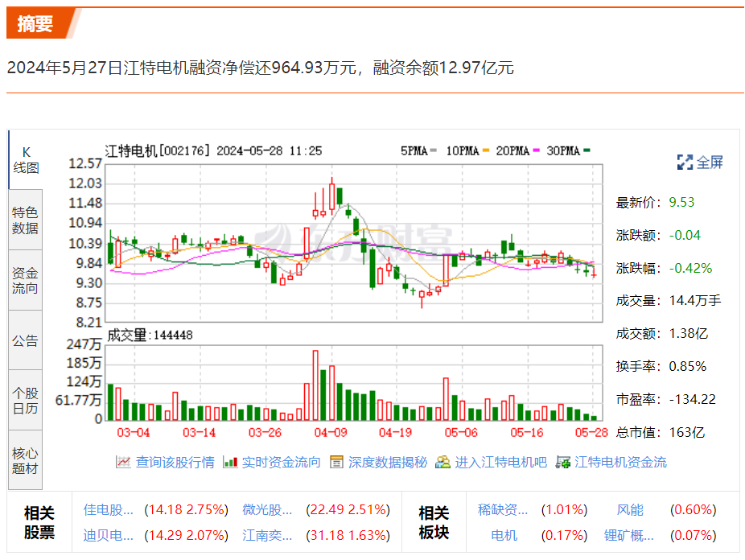
Task: Click the 换手率 value 0.85%
Action: tap(688, 366)
